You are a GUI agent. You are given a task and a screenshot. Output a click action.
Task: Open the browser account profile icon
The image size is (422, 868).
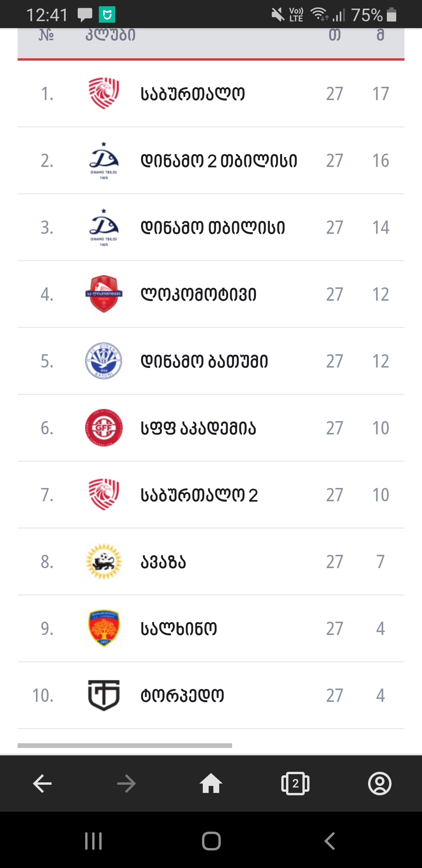(379, 784)
